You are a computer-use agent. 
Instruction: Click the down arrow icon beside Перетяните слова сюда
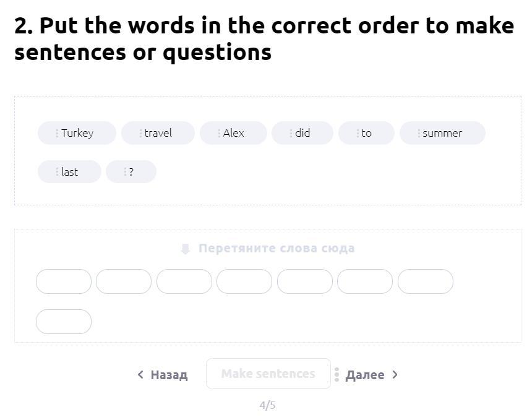[x=185, y=249]
